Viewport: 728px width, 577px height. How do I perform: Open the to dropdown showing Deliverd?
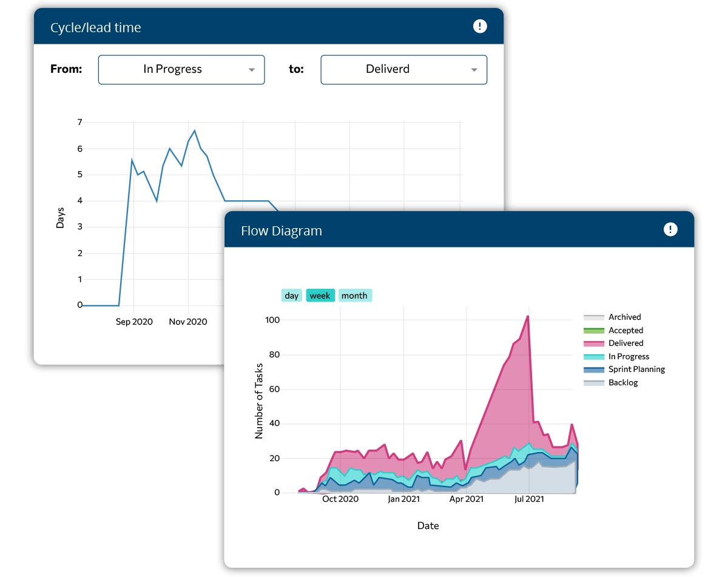point(403,69)
